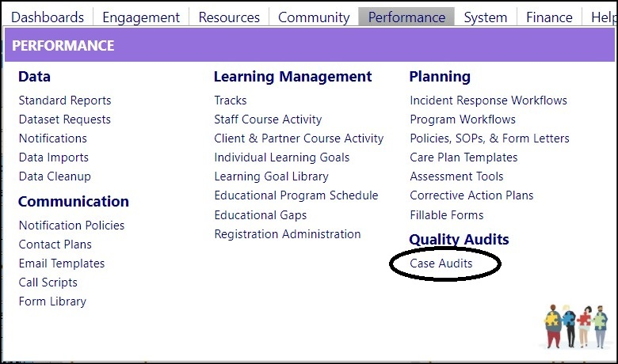Screen dimensions: 618x364
Task: Open the Finance menu tab
Action: [549, 17]
